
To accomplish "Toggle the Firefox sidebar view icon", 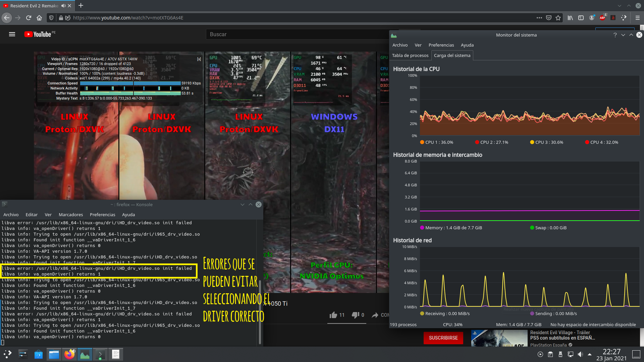I will [x=581, y=18].
